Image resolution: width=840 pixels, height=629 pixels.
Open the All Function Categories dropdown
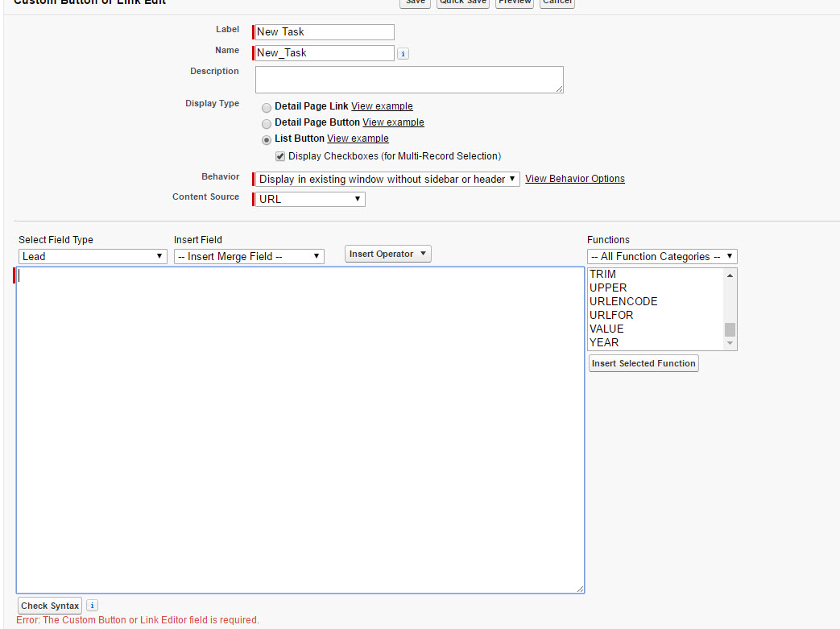point(662,256)
